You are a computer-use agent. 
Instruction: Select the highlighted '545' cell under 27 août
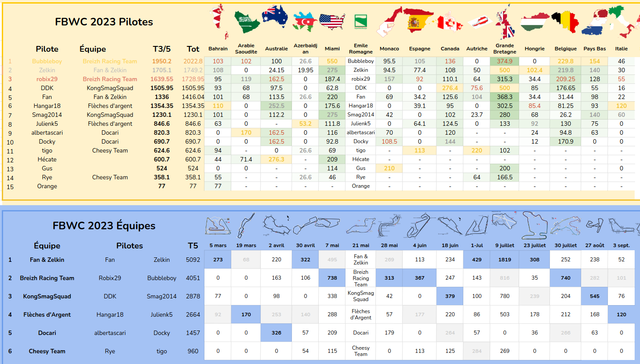click(x=594, y=296)
